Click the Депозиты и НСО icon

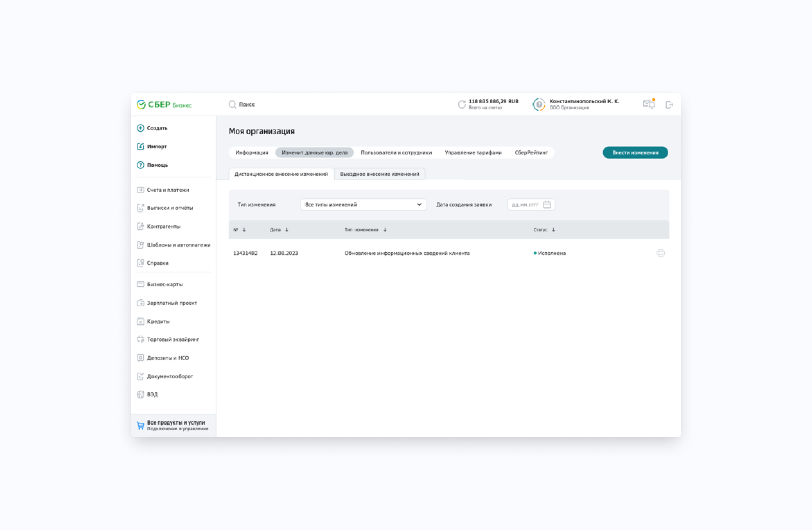pos(140,358)
